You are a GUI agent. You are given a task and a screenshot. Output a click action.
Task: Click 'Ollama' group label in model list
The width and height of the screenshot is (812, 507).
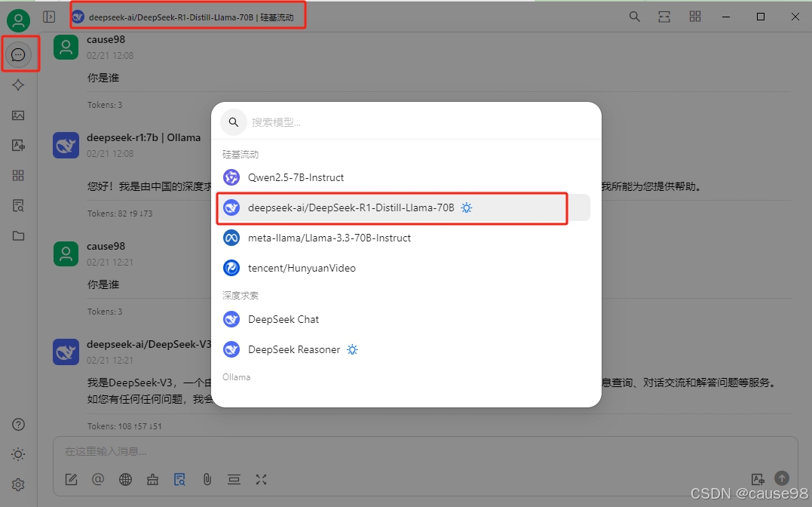[236, 377]
